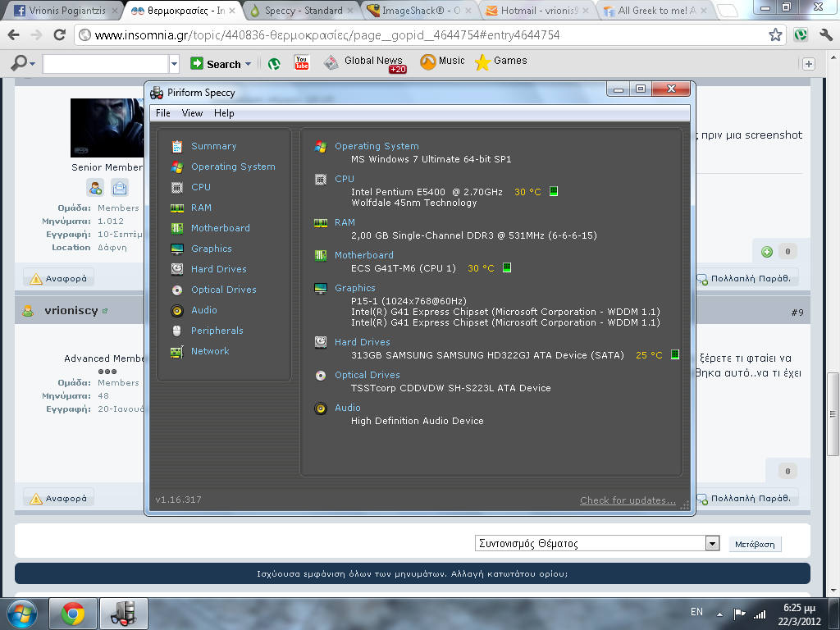This screenshot has height=630, width=840.
Task: Click the toolbar search text field
Action: (106, 64)
